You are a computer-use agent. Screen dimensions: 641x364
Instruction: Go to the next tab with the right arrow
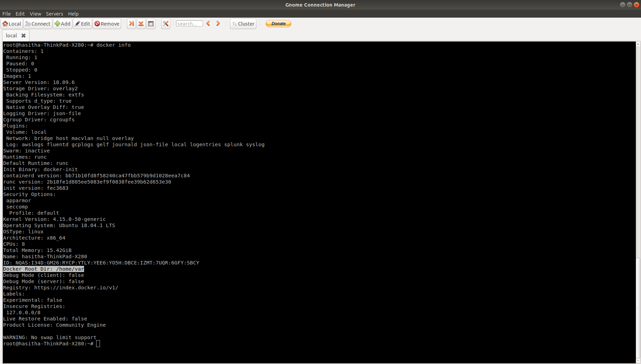(x=218, y=24)
